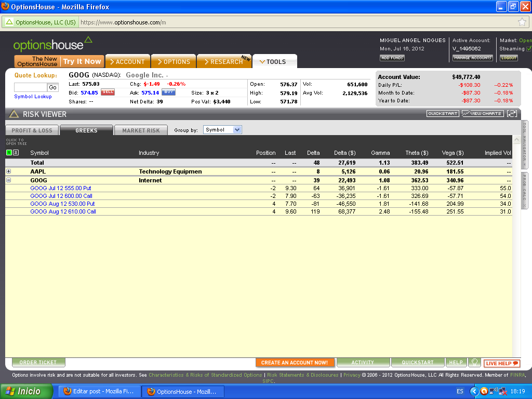Open the Research menu
Image resolution: width=532 pixels, height=399 pixels.
coord(224,61)
